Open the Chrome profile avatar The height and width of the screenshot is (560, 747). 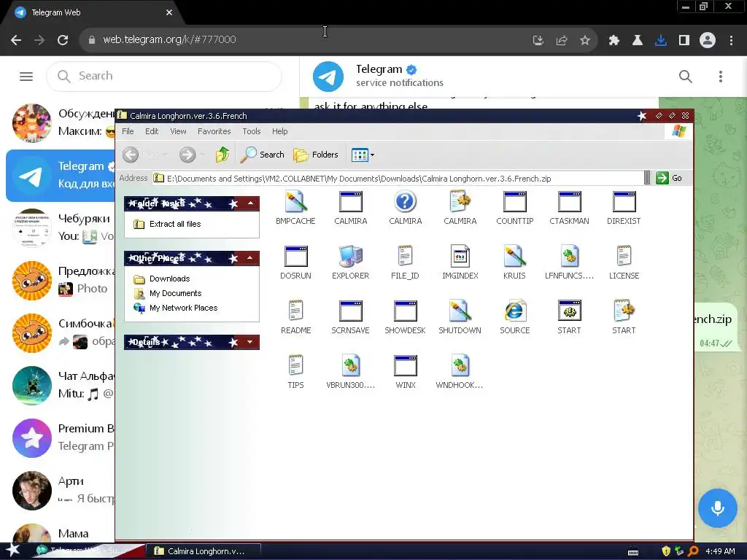coord(708,40)
